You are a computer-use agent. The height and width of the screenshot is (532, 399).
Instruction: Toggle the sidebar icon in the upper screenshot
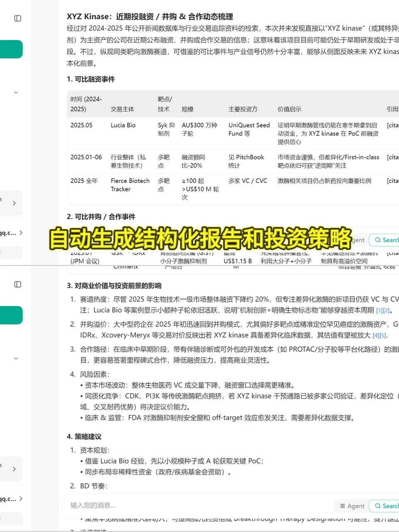[18, 18]
